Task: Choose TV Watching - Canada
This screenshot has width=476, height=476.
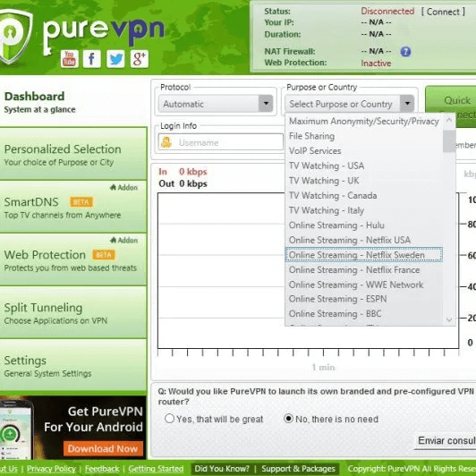Action: [363, 195]
